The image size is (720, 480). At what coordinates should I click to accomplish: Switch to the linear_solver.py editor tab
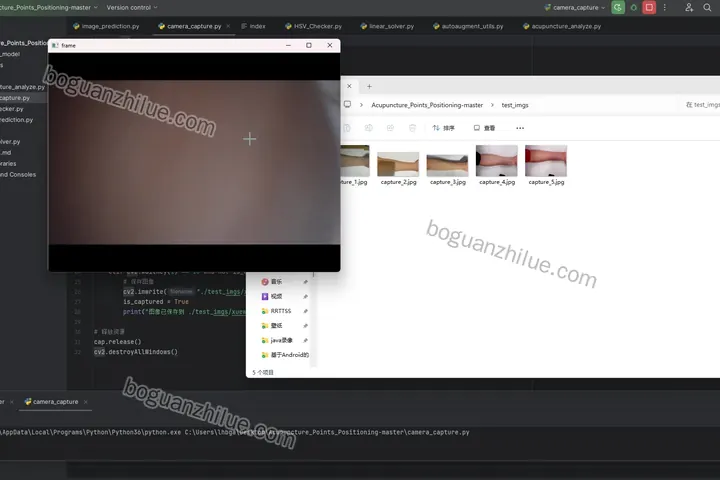387,26
